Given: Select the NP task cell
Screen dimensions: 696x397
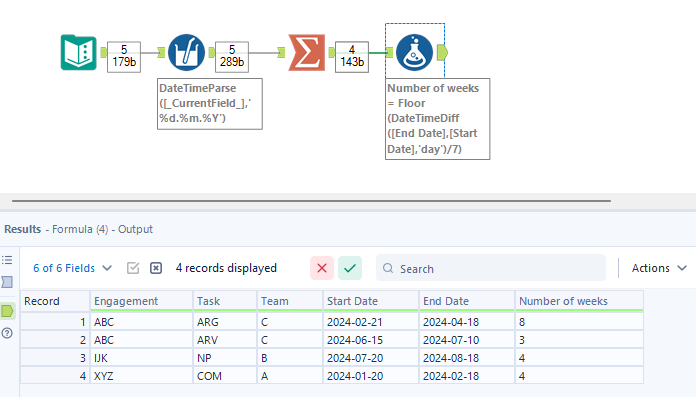Looking at the screenshot, I should pyautogui.click(x=225, y=358).
